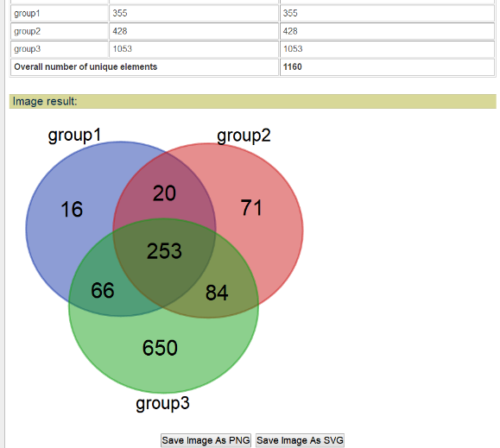500x448 pixels.
Task: Click the group2 row name cell in the table
Action: click(x=60, y=31)
